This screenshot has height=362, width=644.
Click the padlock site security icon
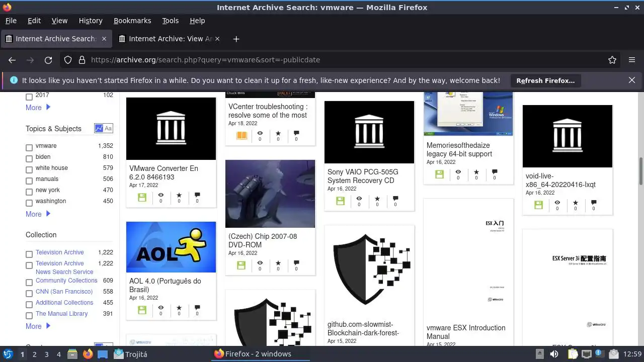[82, 60]
